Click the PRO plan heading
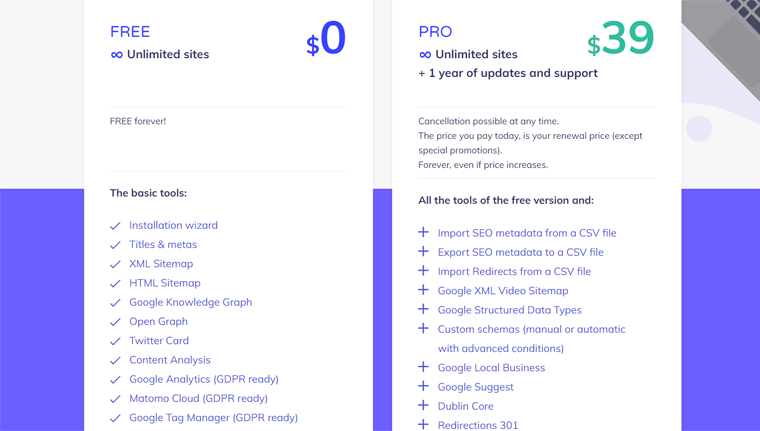The width and height of the screenshot is (760, 431). click(435, 32)
